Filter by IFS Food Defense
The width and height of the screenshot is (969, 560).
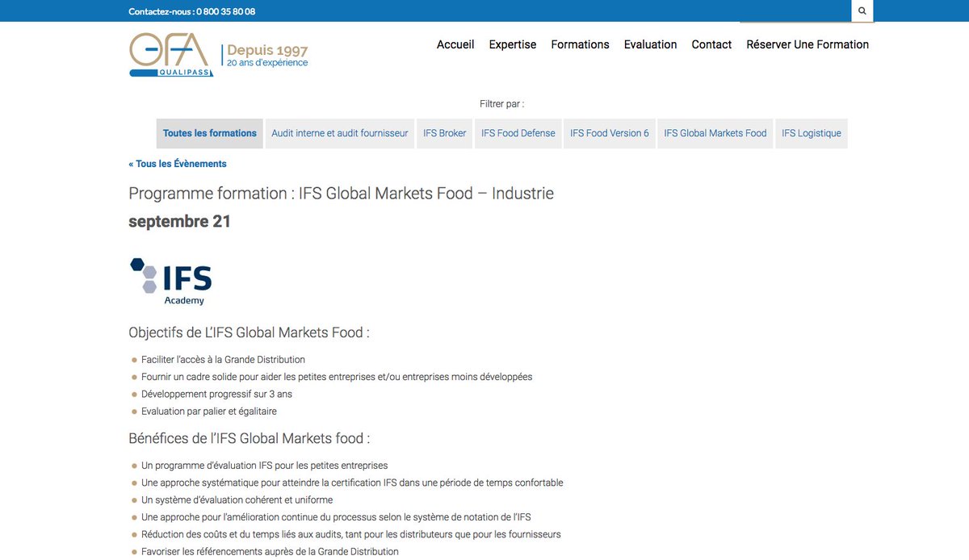point(518,133)
